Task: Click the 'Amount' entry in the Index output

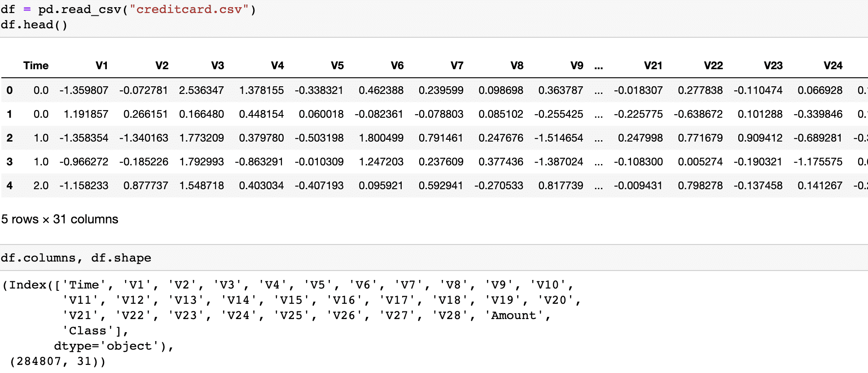Action: click(514, 315)
